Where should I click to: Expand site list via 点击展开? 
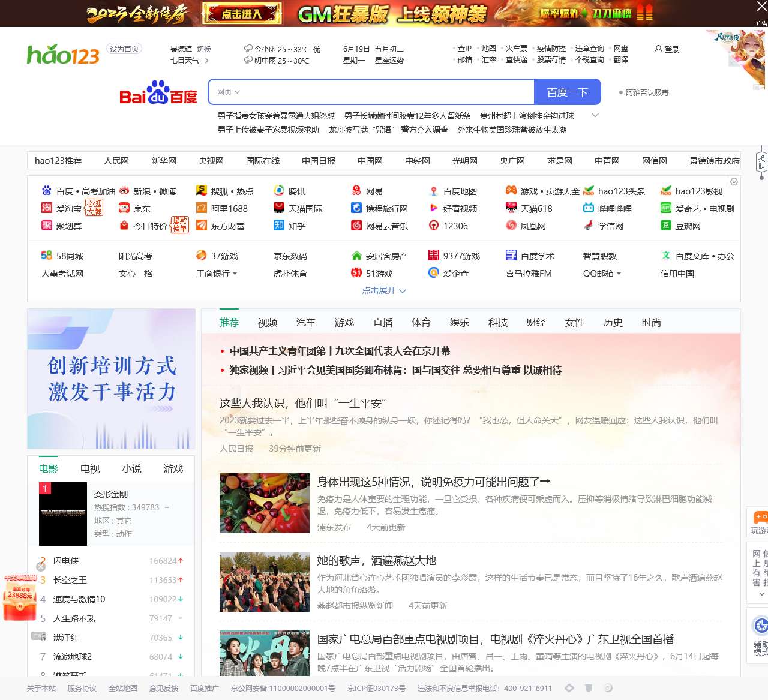click(x=384, y=290)
